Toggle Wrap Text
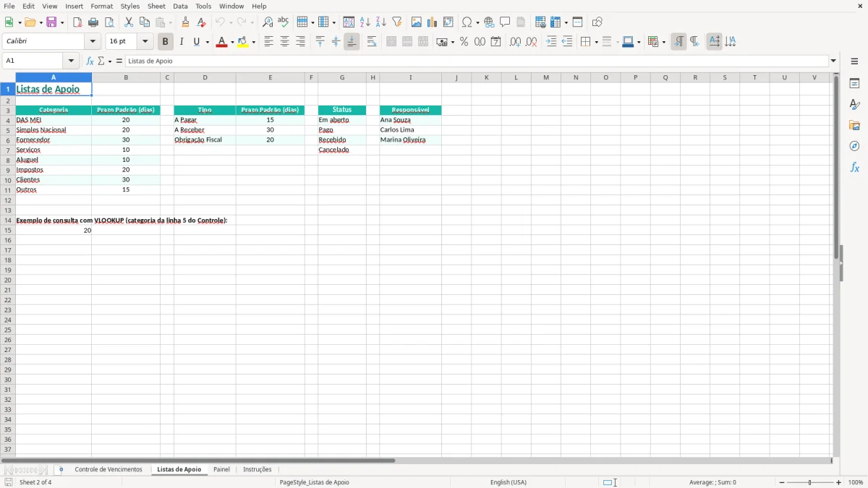Viewport: 868px width, 488px height. coord(372,42)
